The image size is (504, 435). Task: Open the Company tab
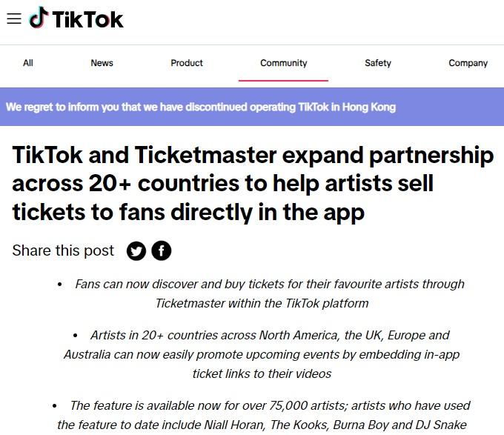point(468,63)
